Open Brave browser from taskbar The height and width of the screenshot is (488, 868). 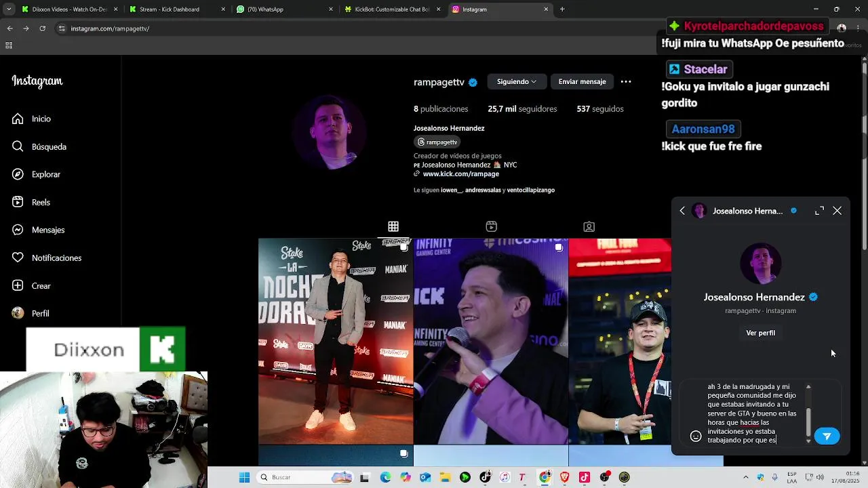pyautogui.click(x=565, y=477)
